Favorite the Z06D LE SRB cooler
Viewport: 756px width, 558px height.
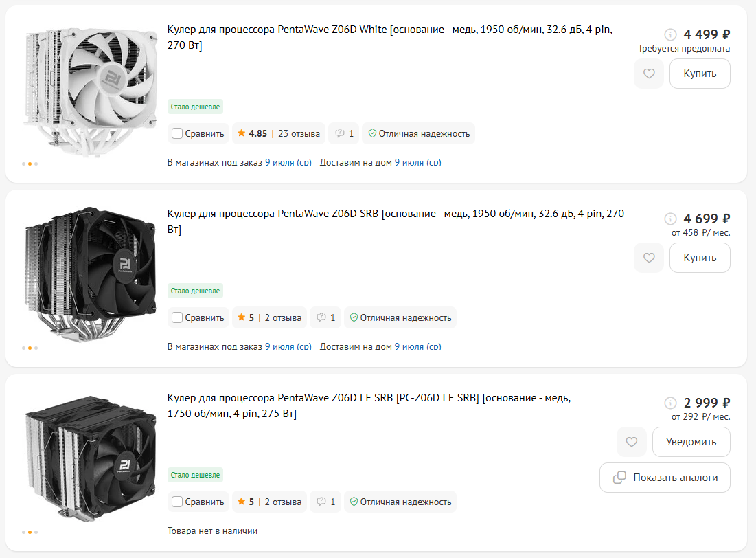click(x=632, y=442)
